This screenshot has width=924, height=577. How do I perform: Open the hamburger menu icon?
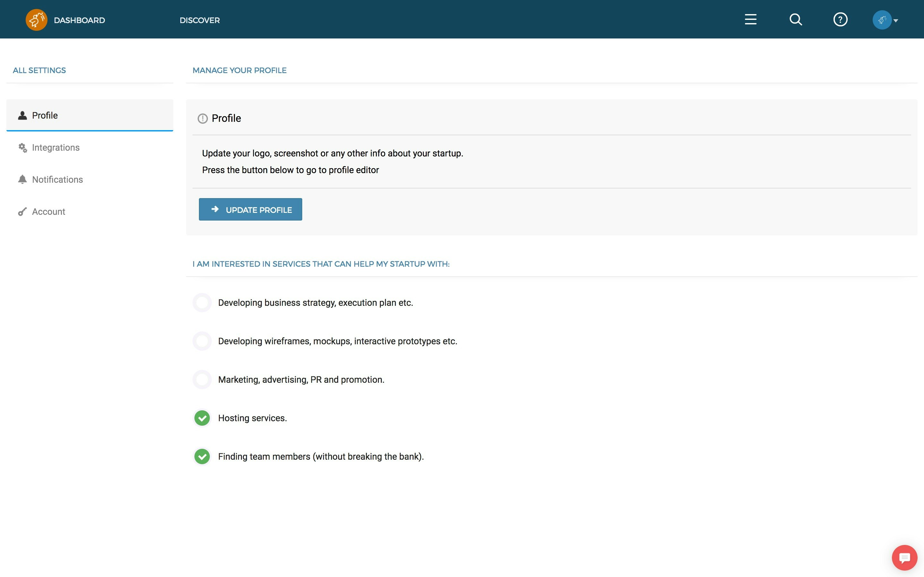tap(750, 20)
